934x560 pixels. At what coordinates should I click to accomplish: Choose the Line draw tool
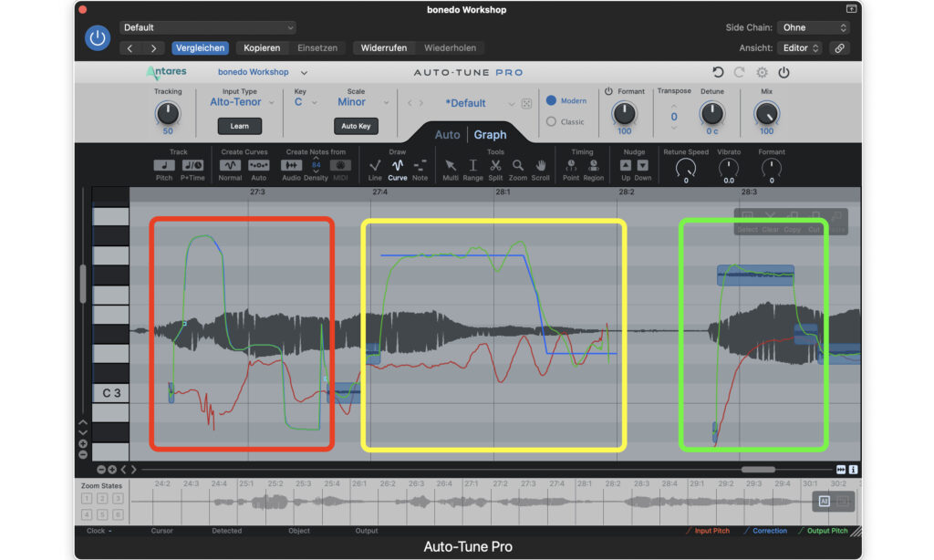[x=375, y=165]
